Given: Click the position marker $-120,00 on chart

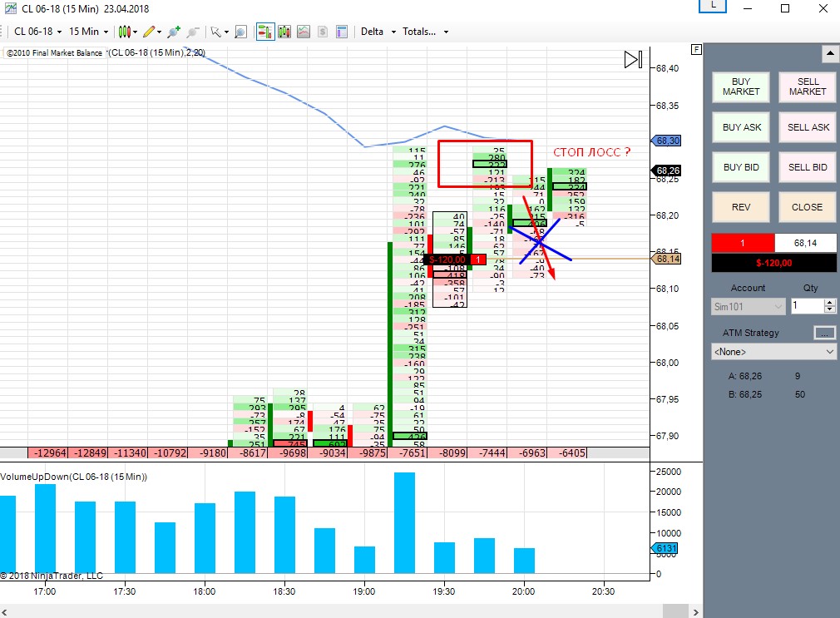Looking at the screenshot, I should point(447,260).
